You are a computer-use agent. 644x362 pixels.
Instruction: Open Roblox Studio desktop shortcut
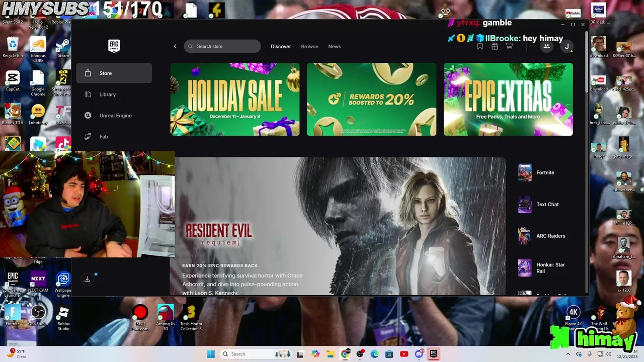pos(63,318)
